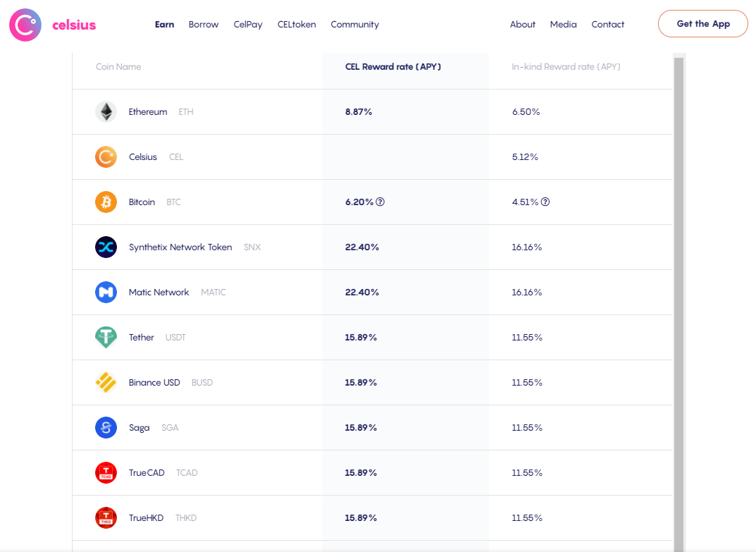Click the Celsius coin name in table
The image size is (756, 552).
click(143, 157)
